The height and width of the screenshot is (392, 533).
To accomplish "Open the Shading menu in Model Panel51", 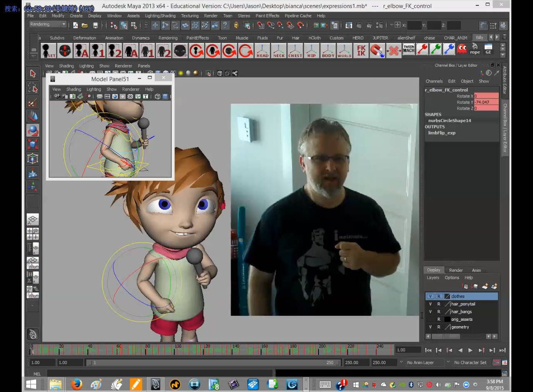I will pos(74,89).
